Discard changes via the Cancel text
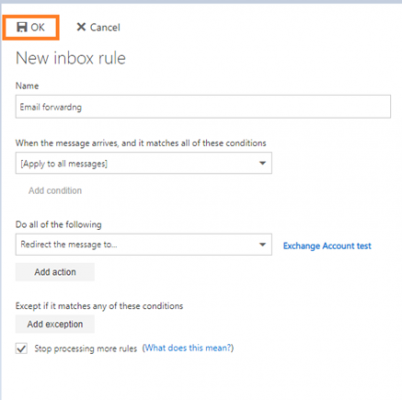 click(x=105, y=27)
